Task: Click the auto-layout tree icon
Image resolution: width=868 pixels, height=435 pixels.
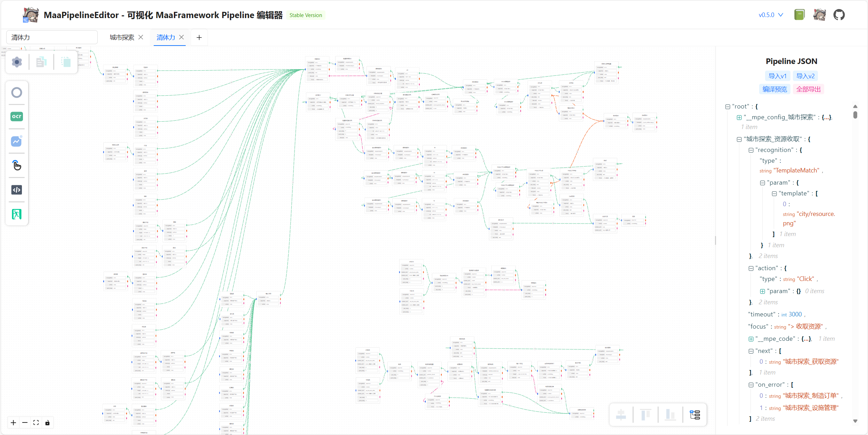Action: tap(695, 414)
